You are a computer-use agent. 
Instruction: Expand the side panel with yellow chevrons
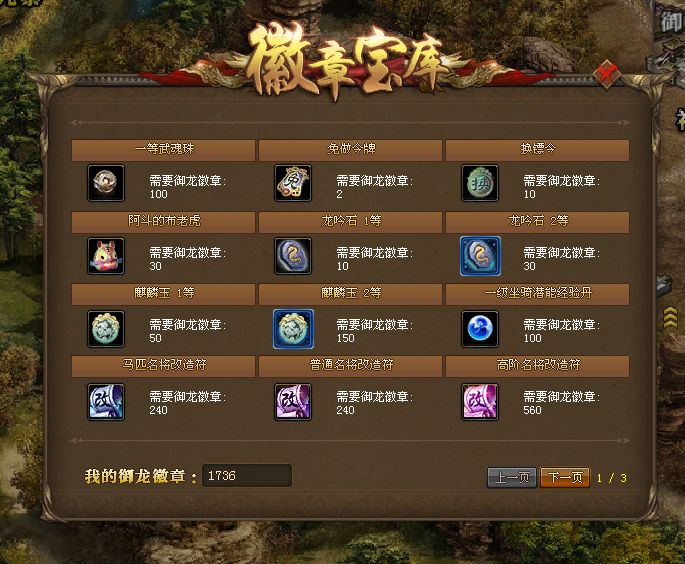tap(671, 318)
